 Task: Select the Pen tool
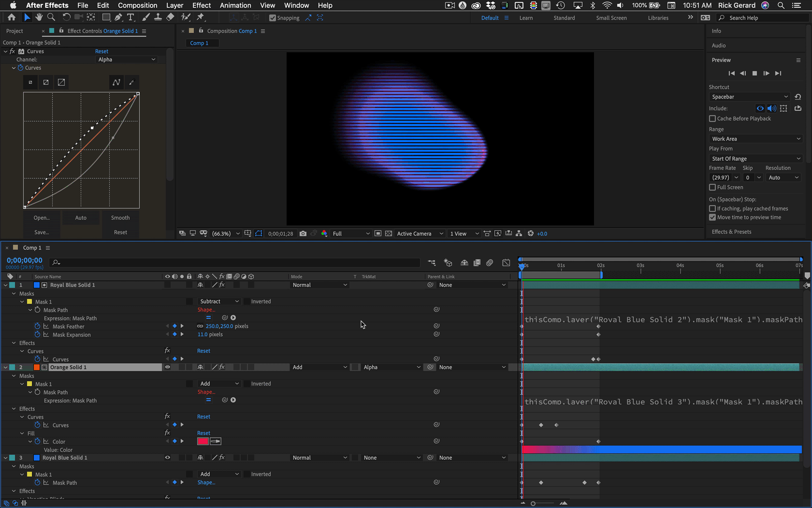(x=118, y=17)
